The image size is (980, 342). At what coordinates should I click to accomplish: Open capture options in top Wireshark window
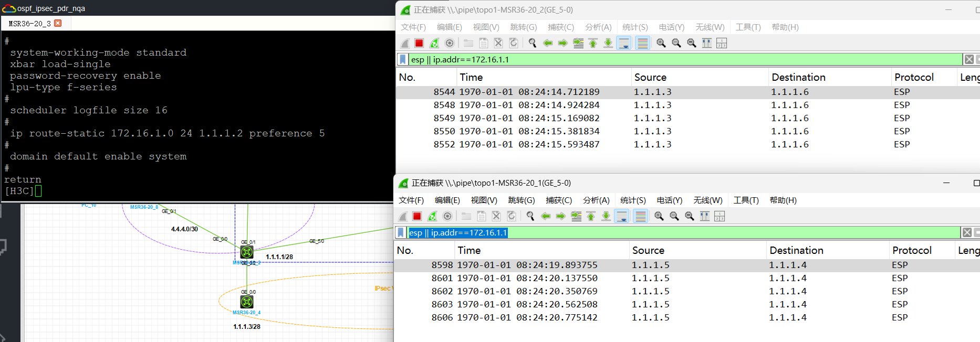click(x=450, y=43)
